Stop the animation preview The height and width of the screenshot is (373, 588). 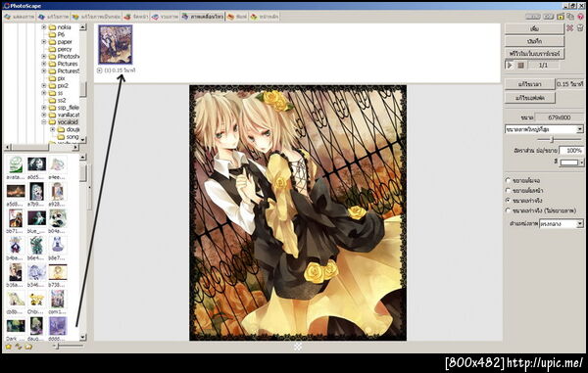520,66
